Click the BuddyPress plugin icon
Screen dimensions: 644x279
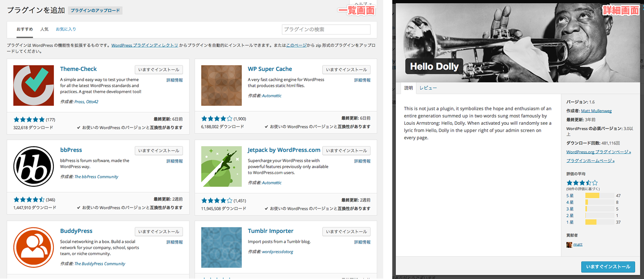coord(33,247)
